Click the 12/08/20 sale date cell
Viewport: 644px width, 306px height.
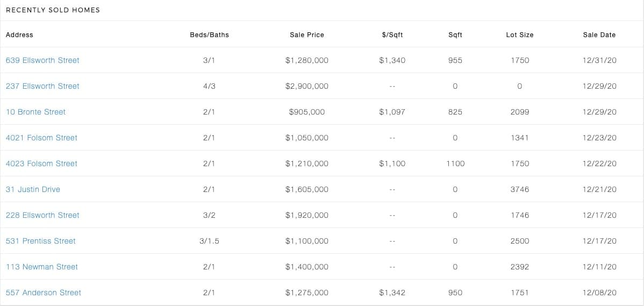599,293
